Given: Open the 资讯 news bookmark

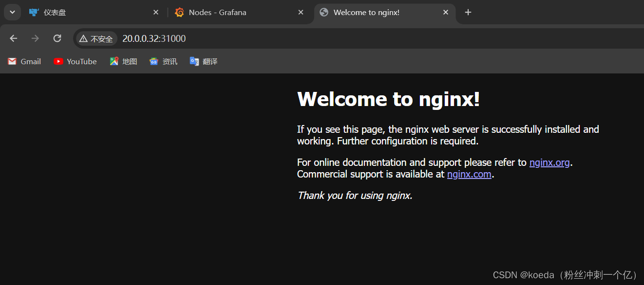Looking at the screenshot, I should pos(163,61).
